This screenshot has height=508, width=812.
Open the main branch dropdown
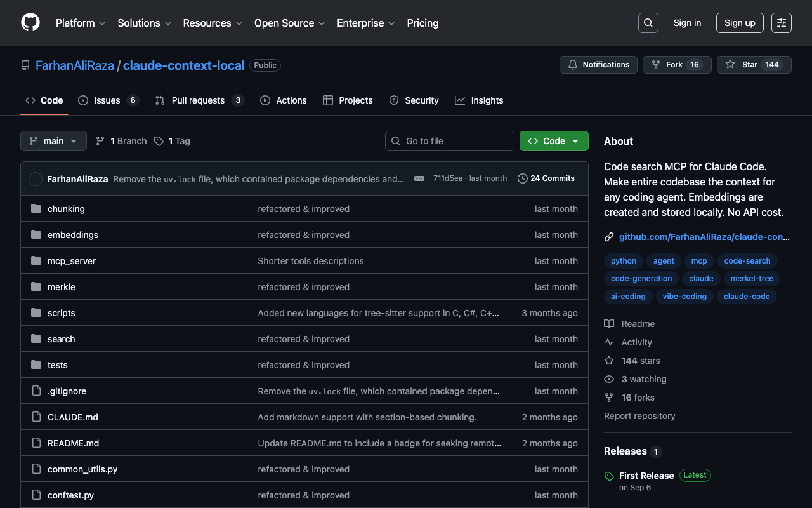pos(53,141)
